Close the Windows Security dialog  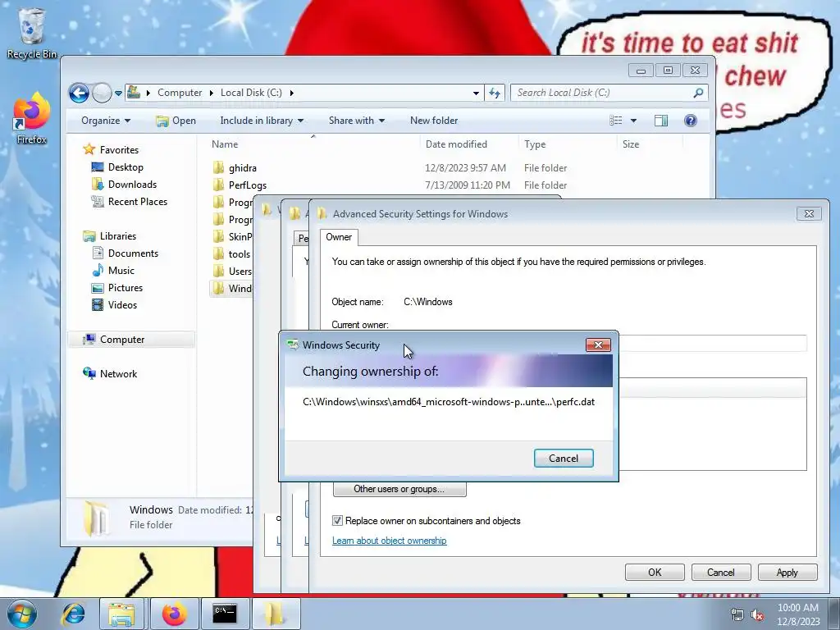click(x=598, y=345)
